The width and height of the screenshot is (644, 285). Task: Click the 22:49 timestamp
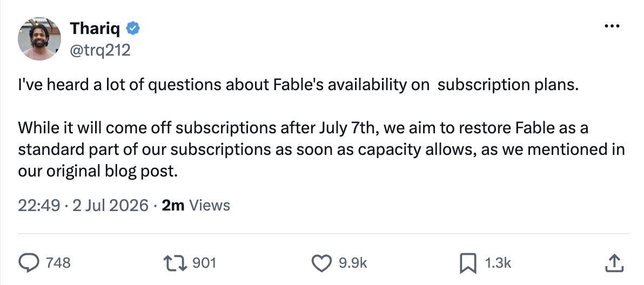coord(39,205)
